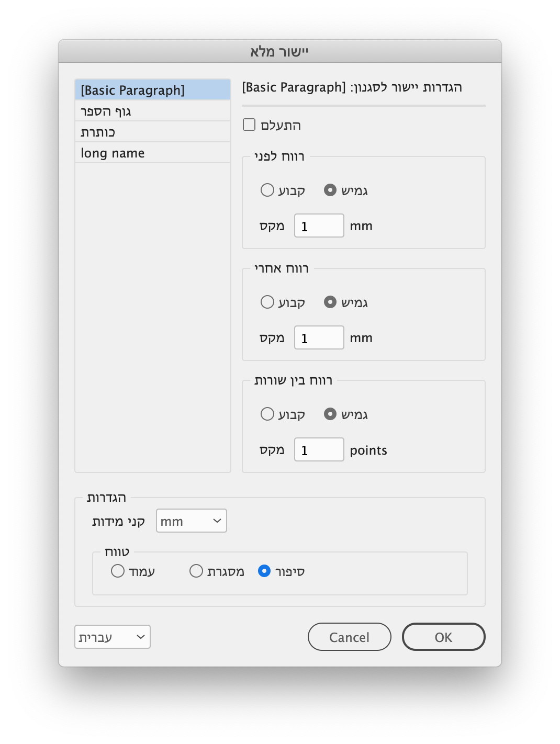Enable the התעלם checkbox

pyautogui.click(x=249, y=125)
